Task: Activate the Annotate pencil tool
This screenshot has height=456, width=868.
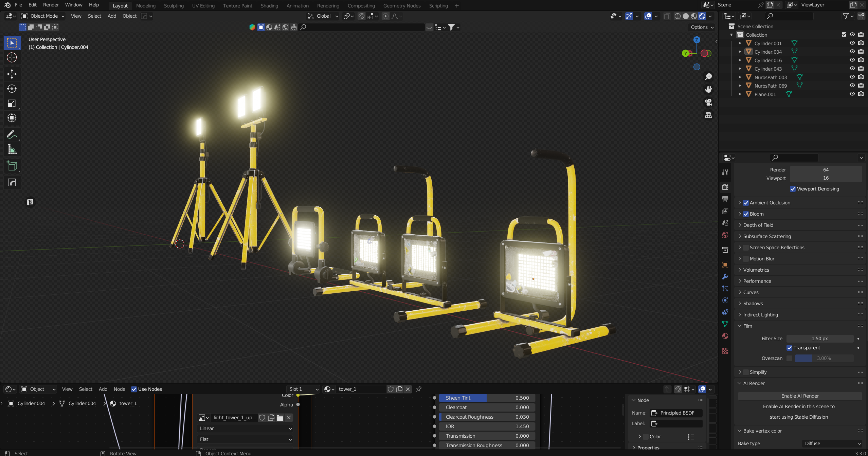Action: (x=12, y=135)
